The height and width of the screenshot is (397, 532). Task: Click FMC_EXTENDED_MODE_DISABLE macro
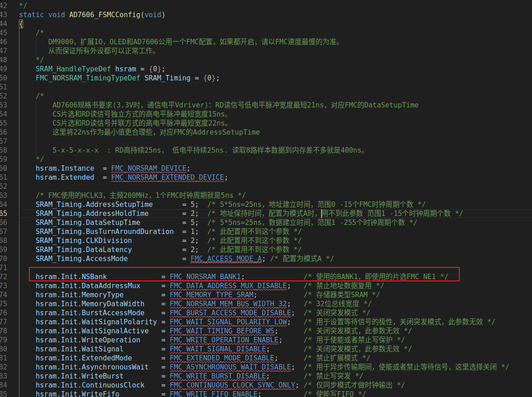tap(222, 358)
